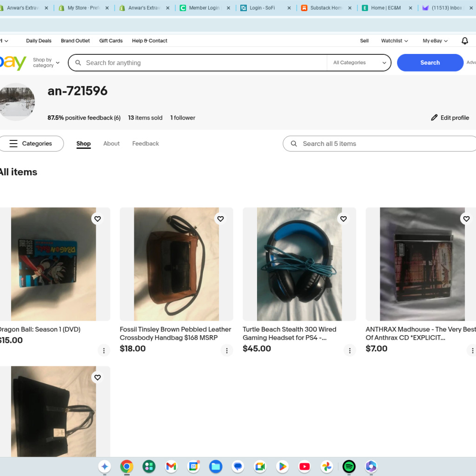Viewport: 476px width, 476px height.
Task: Click the pencil icon beside Edit profile
Action: (x=434, y=118)
